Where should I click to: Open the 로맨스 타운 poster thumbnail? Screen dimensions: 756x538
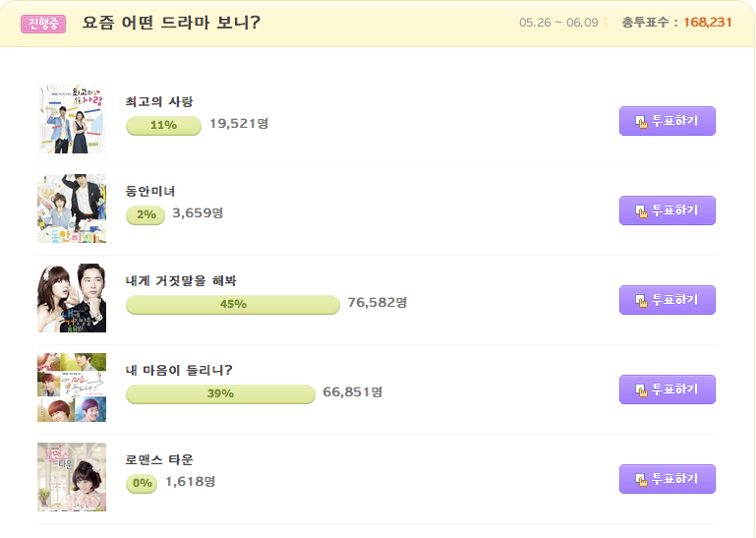pyautogui.click(x=72, y=477)
